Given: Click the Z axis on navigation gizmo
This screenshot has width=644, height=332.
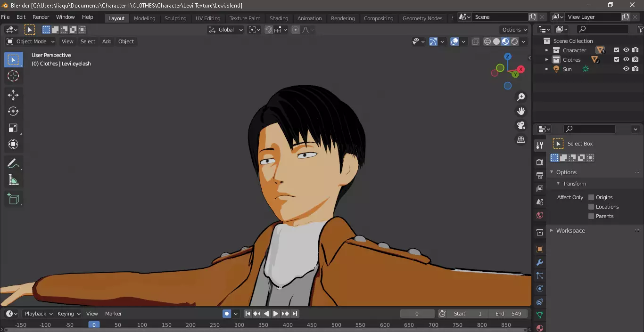Looking at the screenshot, I should tap(508, 57).
